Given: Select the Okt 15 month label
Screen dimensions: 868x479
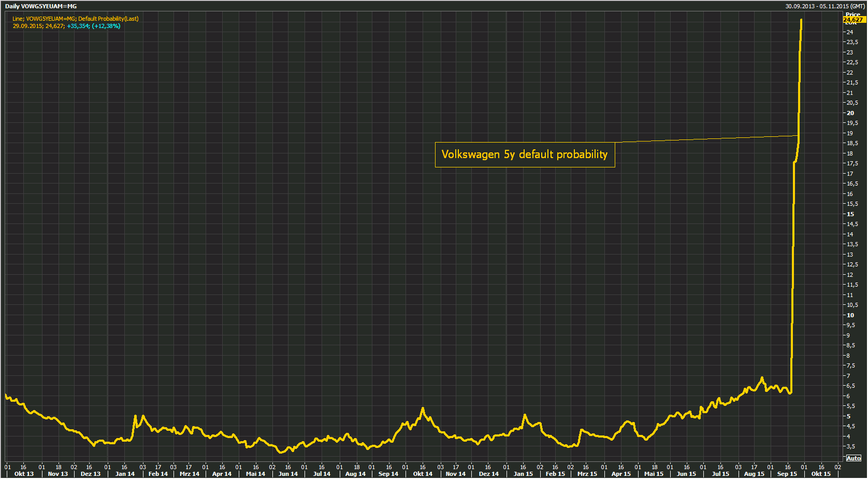Looking at the screenshot, I should (821, 474).
